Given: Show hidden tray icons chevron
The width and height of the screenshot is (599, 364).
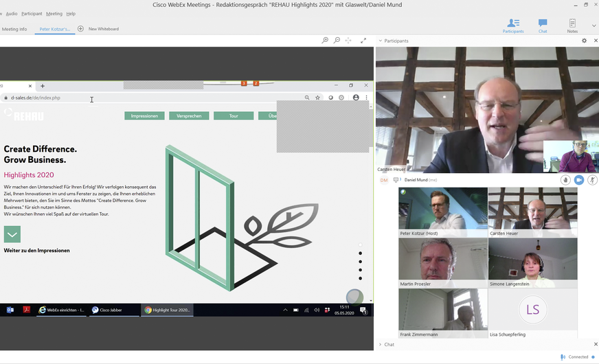Looking at the screenshot, I should (285, 310).
